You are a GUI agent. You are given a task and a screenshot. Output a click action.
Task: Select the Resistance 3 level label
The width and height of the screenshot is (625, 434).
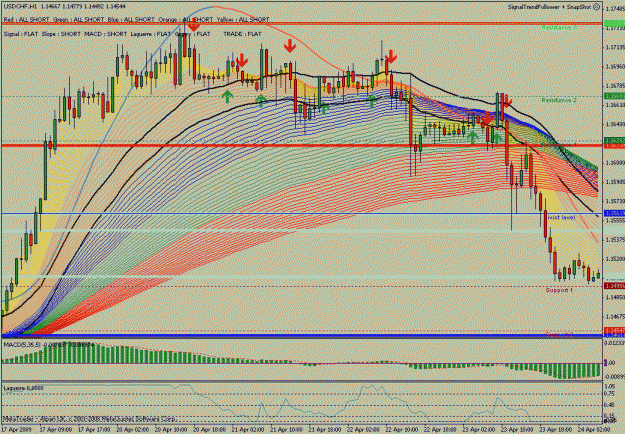[559, 27]
